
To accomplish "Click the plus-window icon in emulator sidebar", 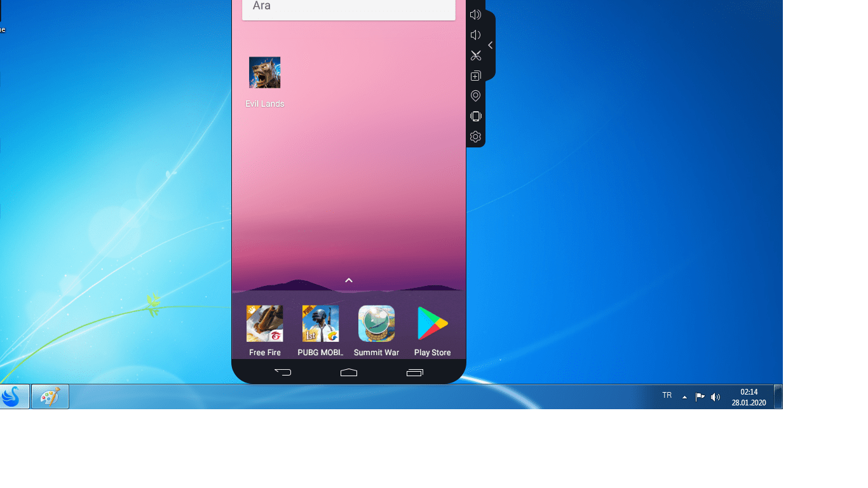I will pos(475,76).
